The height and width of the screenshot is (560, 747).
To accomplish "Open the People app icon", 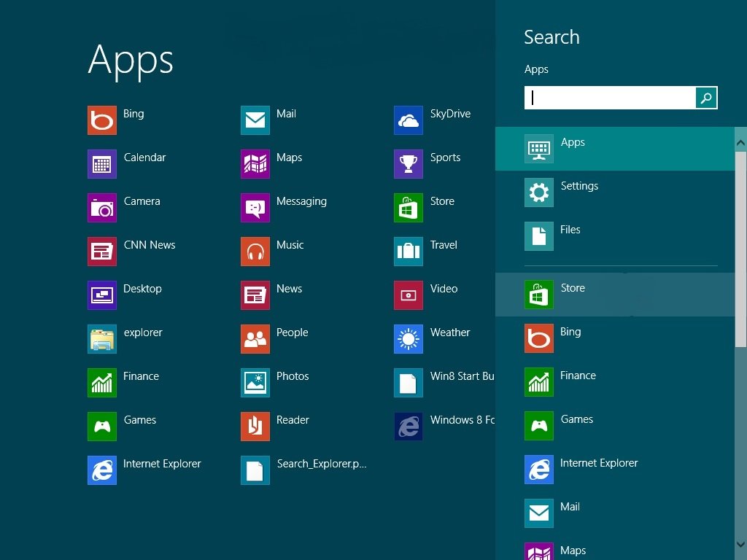I will pos(255,339).
